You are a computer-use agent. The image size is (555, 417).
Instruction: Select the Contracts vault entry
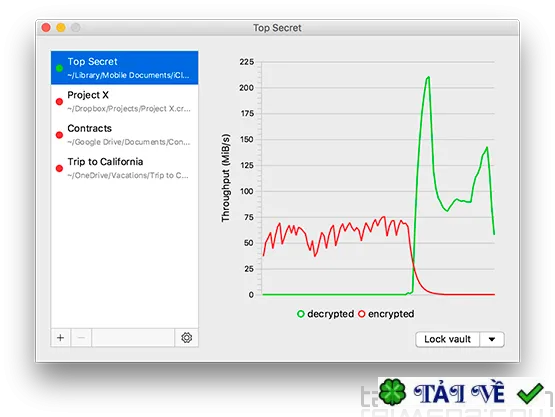pyautogui.click(x=125, y=135)
